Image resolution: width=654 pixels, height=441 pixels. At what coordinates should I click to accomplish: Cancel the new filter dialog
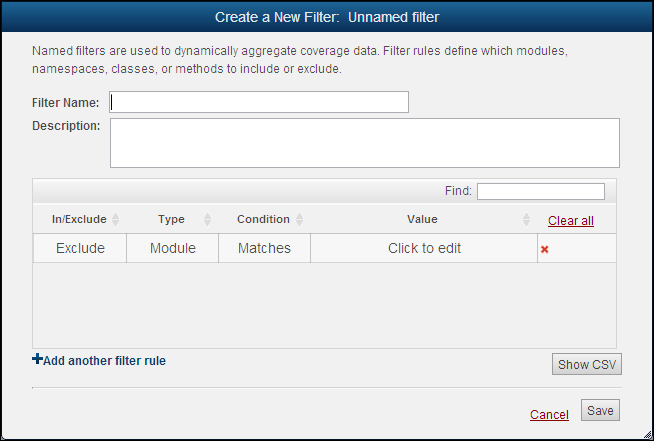pyautogui.click(x=549, y=415)
